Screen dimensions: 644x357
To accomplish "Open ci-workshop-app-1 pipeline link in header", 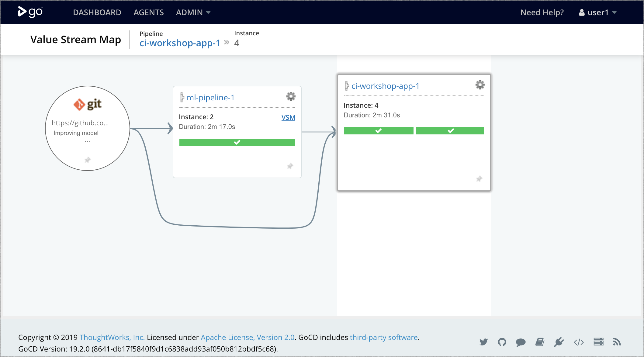I will (x=180, y=43).
